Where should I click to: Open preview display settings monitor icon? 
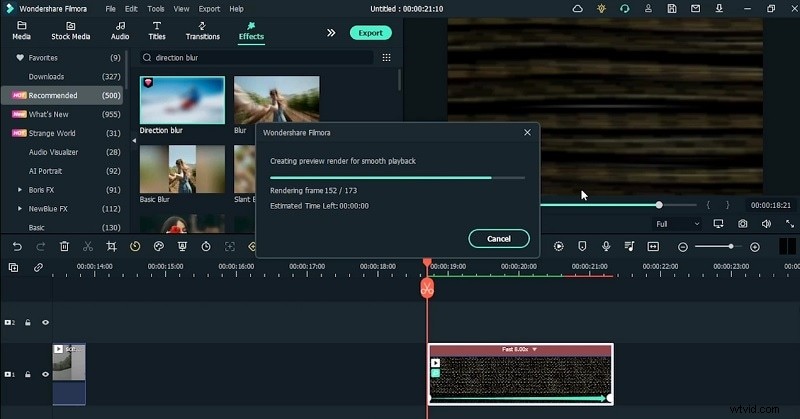tap(718, 224)
